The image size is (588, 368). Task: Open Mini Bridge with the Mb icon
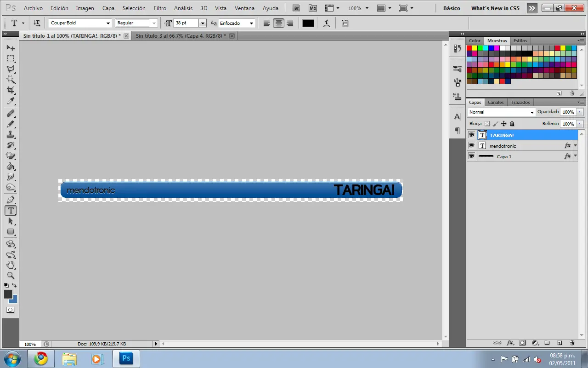tap(313, 8)
